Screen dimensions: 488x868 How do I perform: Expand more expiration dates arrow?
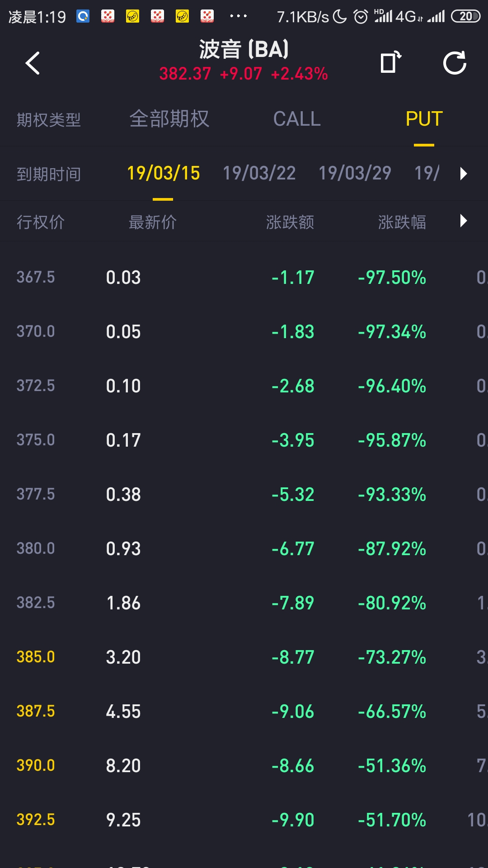pos(463,174)
